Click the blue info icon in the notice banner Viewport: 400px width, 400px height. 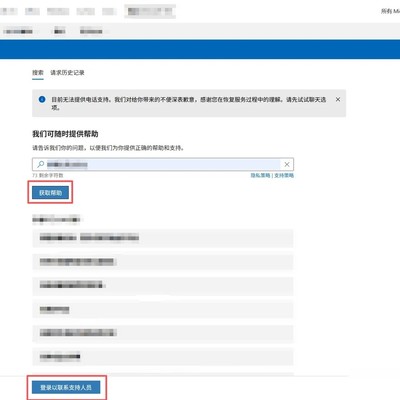click(42, 99)
